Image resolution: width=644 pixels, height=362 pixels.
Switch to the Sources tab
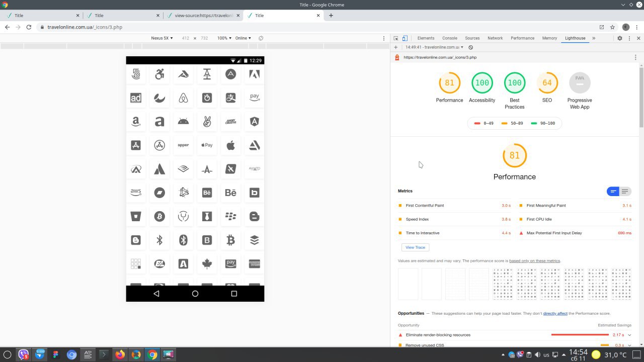(x=472, y=38)
